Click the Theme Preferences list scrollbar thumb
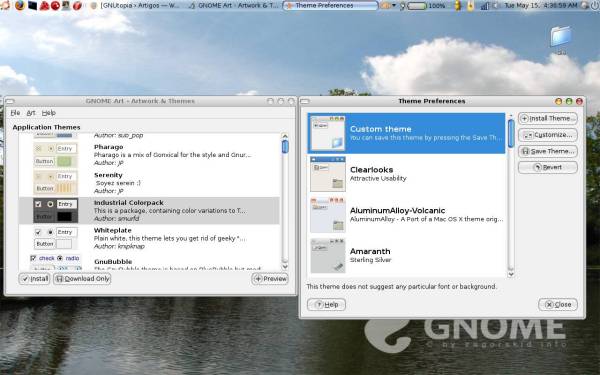The image size is (600, 375). tap(511, 134)
